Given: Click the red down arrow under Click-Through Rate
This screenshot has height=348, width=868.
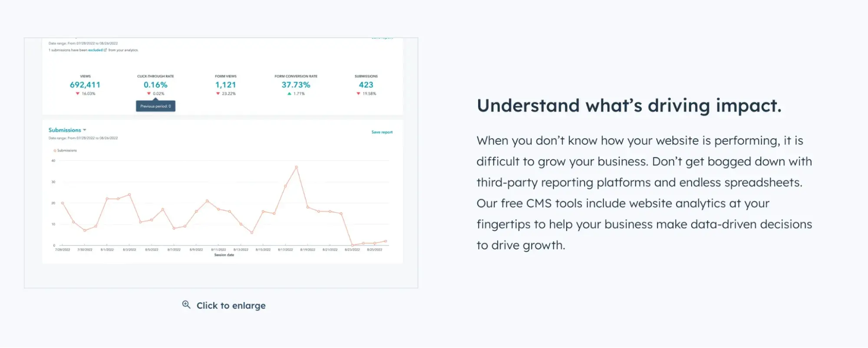Looking at the screenshot, I should pyautogui.click(x=149, y=93).
